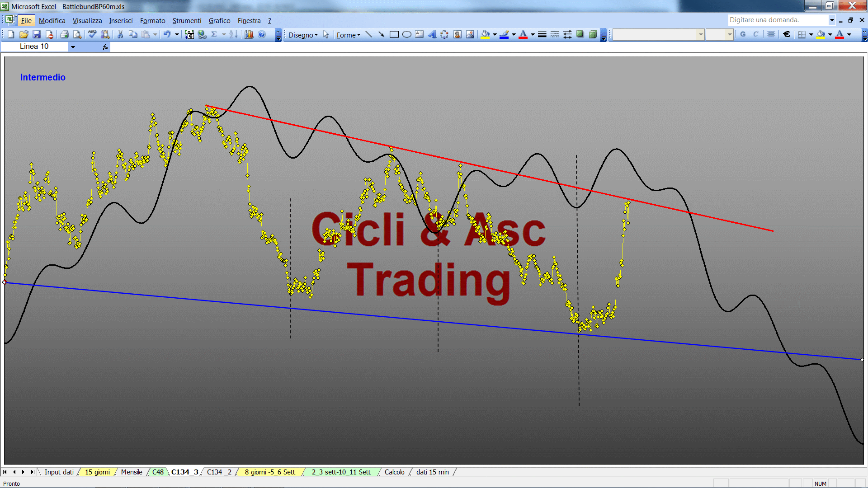Insert a Text Box

pos(420,34)
